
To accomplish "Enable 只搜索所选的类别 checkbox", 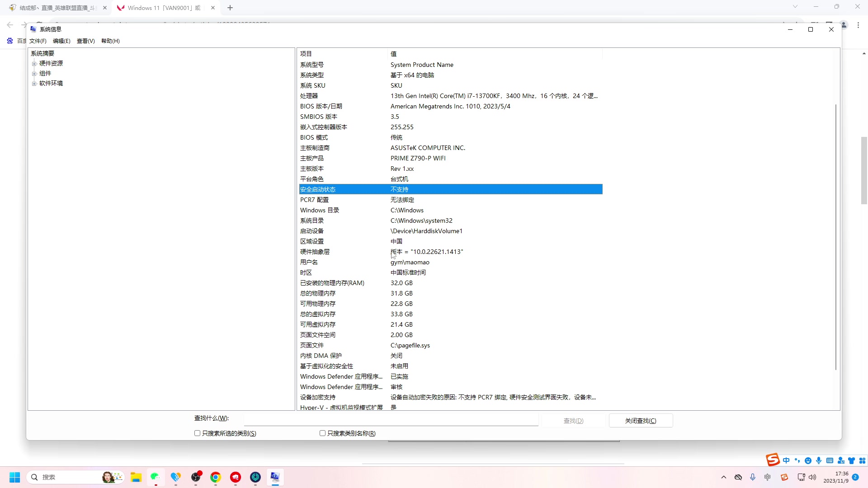I will pyautogui.click(x=197, y=433).
